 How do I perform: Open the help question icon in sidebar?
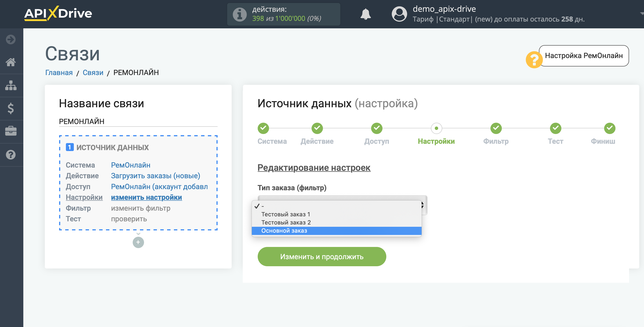click(x=11, y=155)
